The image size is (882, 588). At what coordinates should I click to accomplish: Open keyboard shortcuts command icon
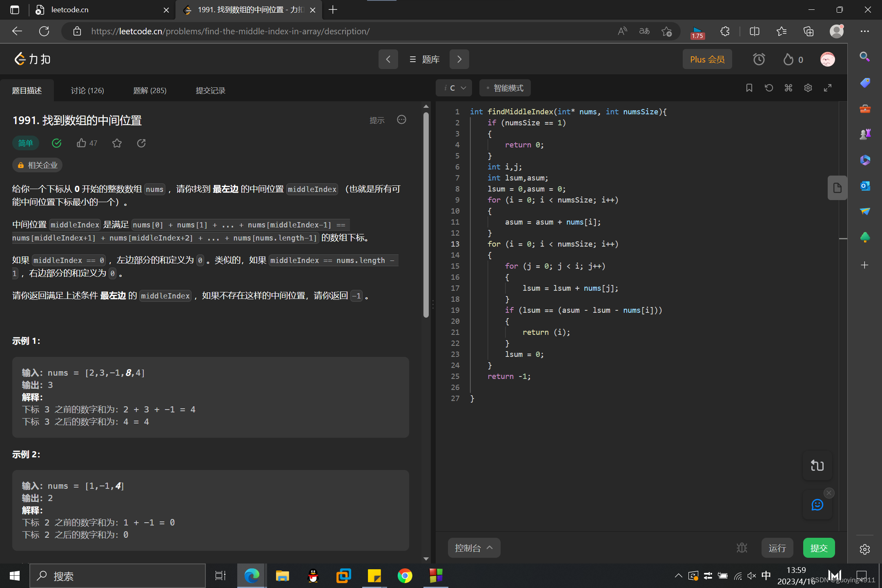(x=788, y=88)
